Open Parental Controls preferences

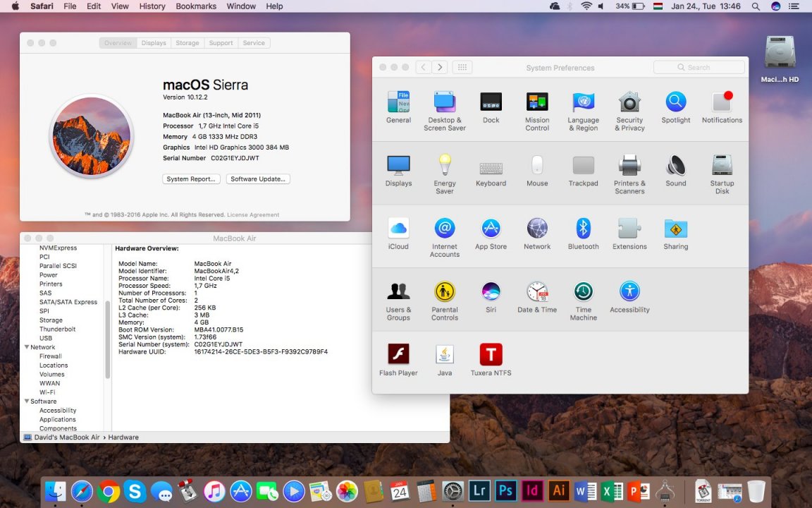click(444, 301)
